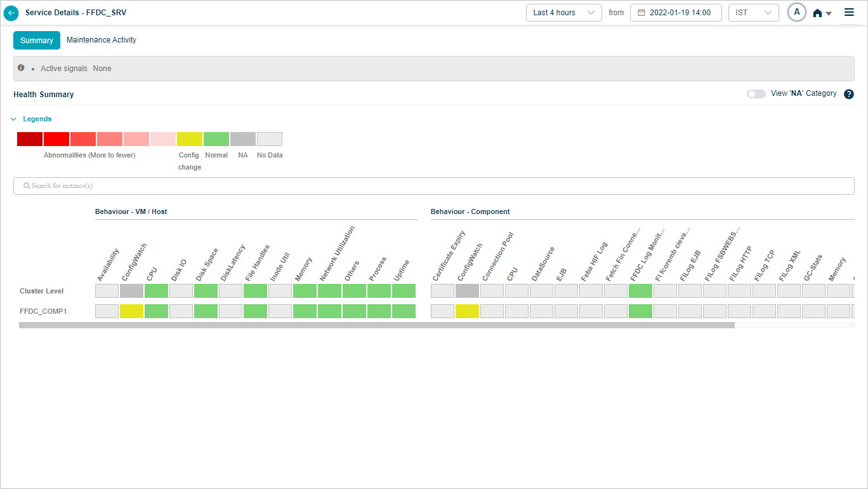Click Cluster Level CPU green cell
Viewport: 868px width, 489px height.
[156, 291]
